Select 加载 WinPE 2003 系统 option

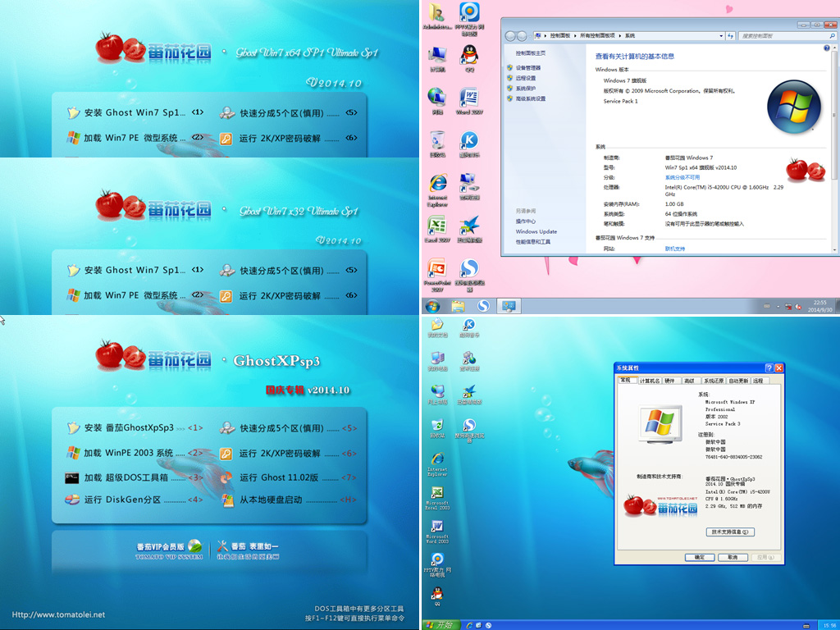[134, 453]
